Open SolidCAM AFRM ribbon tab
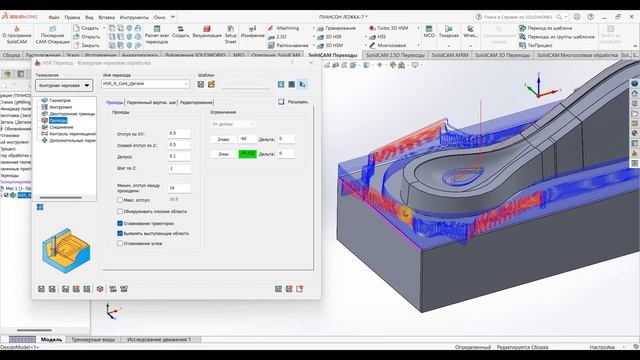The image size is (640, 360). (x=449, y=55)
